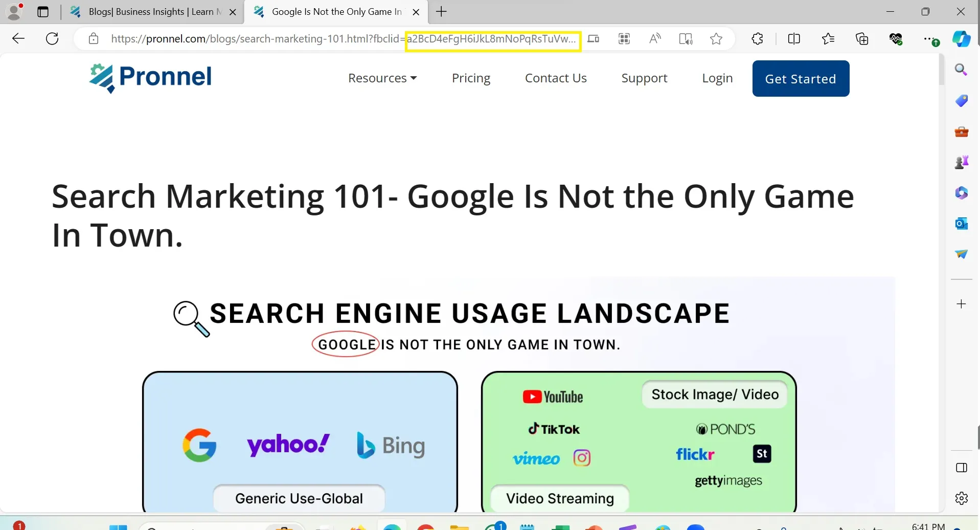Image resolution: width=980 pixels, height=530 pixels.
Task: Open sidebar Search icon
Action: pyautogui.click(x=962, y=70)
